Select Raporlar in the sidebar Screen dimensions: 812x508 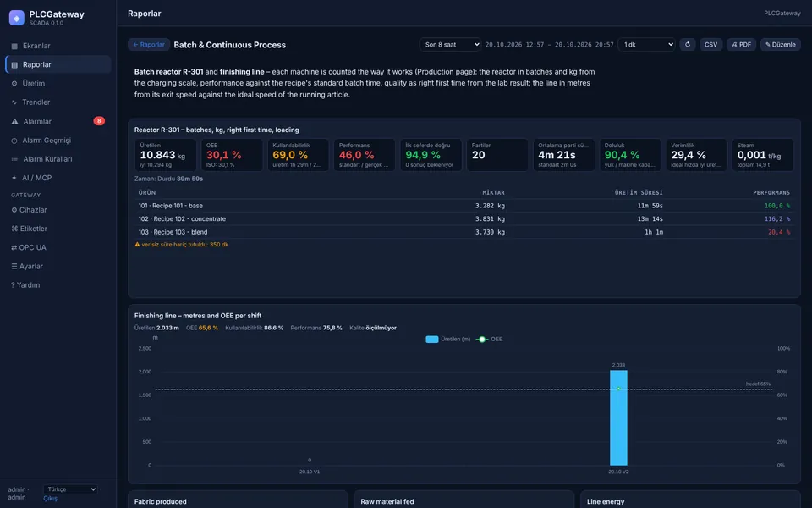click(58, 65)
